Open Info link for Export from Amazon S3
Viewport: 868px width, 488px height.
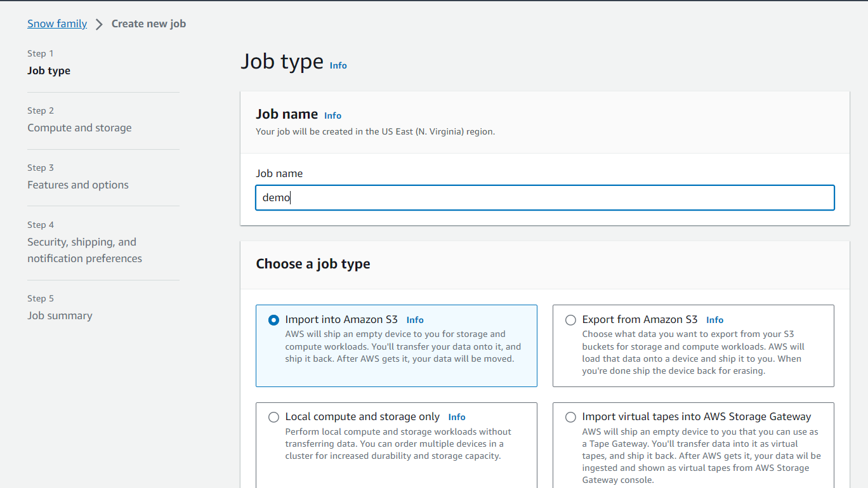714,320
